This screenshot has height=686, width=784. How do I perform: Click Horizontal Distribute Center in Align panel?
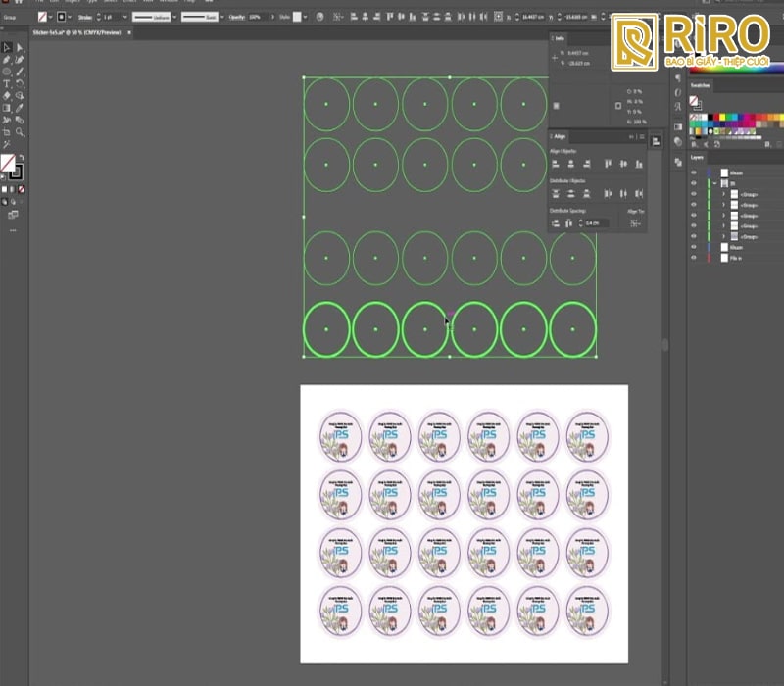click(x=623, y=193)
